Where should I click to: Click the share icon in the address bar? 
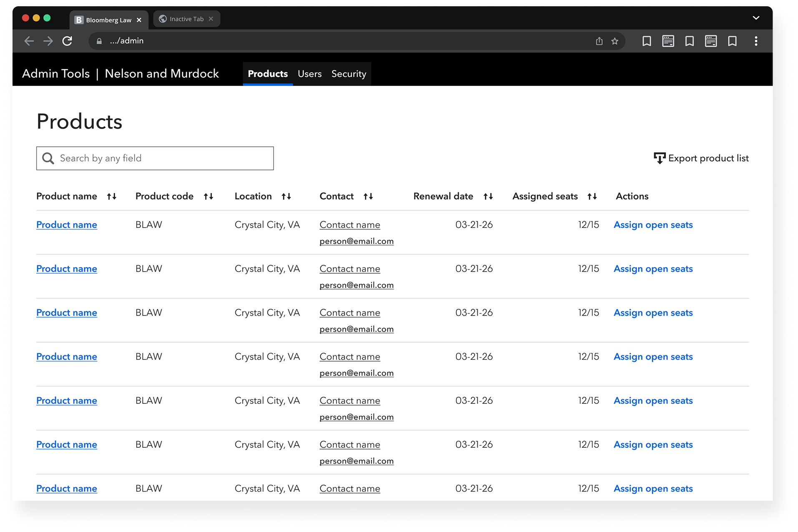click(x=599, y=41)
